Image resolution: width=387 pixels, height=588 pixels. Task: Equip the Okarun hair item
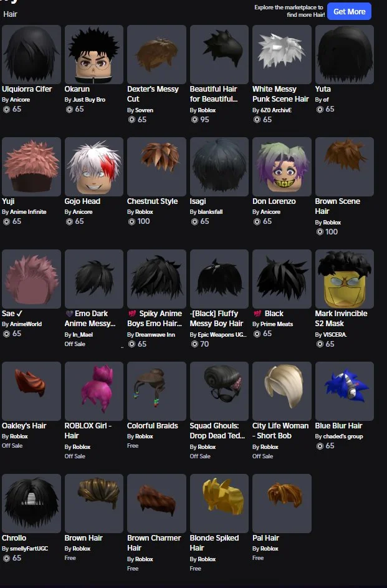[94, 54]
